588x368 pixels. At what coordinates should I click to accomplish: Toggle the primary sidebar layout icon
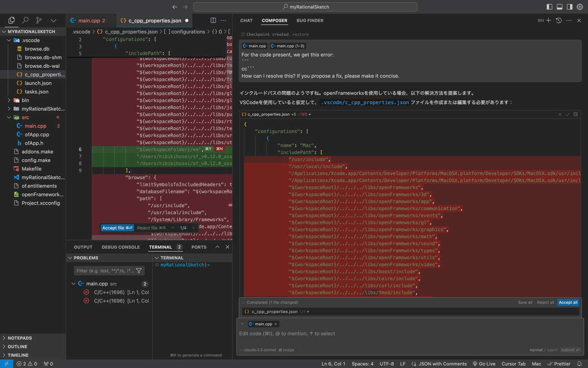point(549,7)
